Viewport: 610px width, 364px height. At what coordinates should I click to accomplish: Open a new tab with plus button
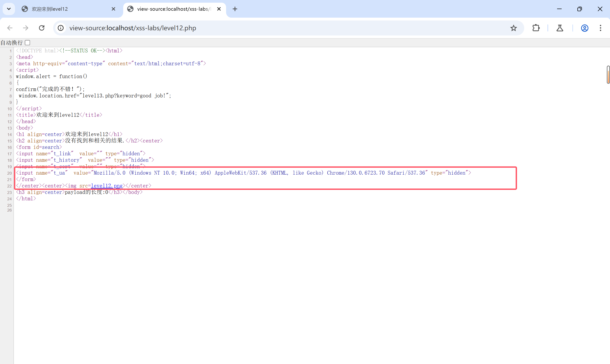click(x=235, y=9)
